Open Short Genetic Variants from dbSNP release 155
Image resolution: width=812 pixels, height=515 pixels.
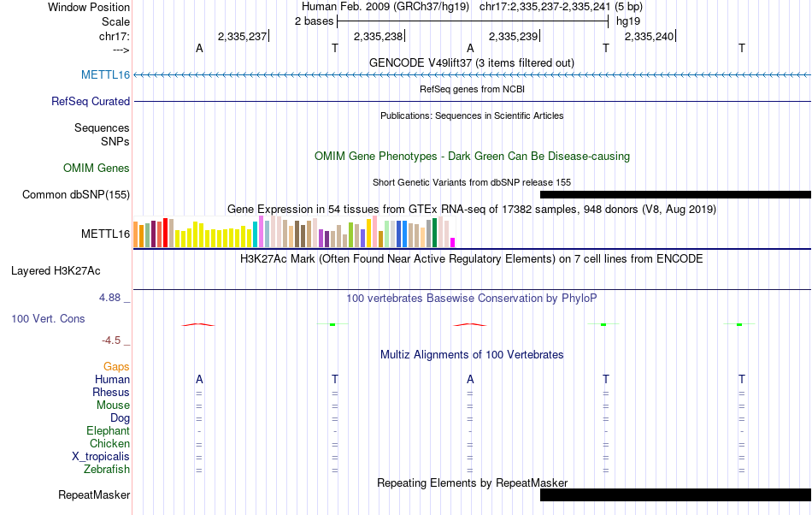[472, 182]
